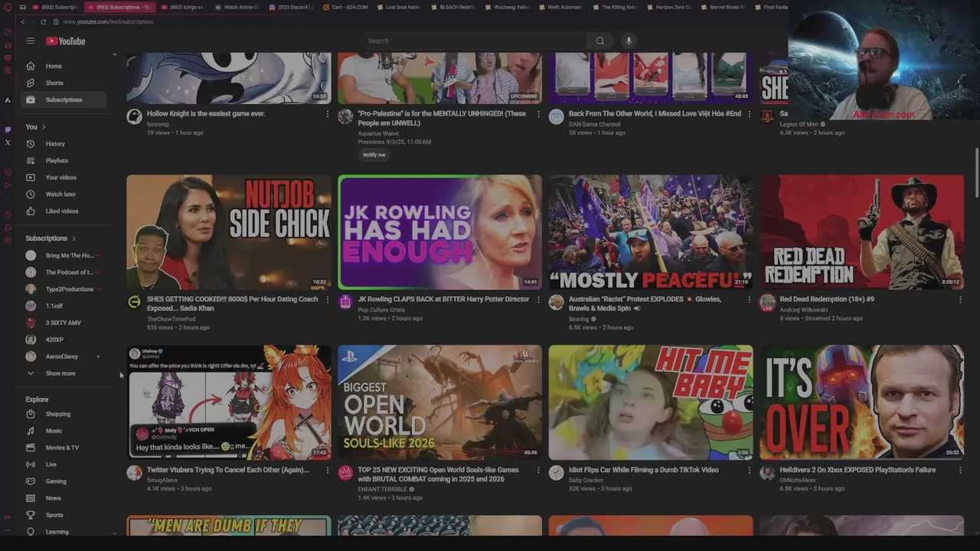Click the magnifier search button
The width and height of the screenshot is (980, 551).
600,41
